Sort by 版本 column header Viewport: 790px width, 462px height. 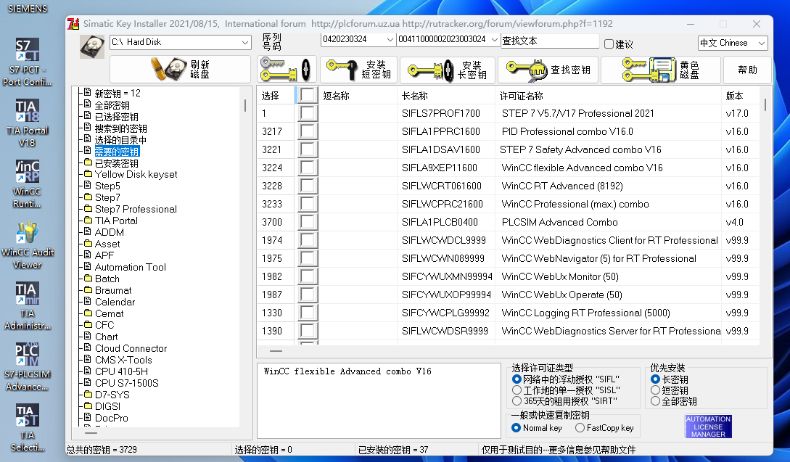[x=740, y=96]
